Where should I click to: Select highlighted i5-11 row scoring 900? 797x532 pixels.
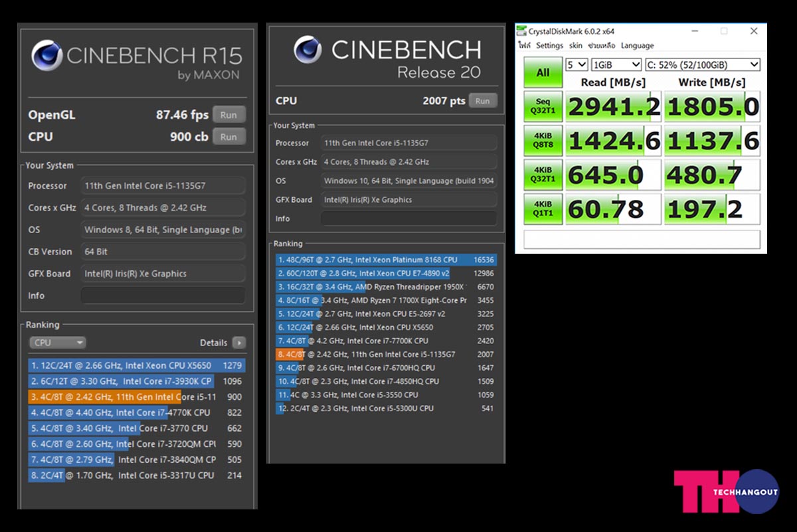click(x=137, y=397)
